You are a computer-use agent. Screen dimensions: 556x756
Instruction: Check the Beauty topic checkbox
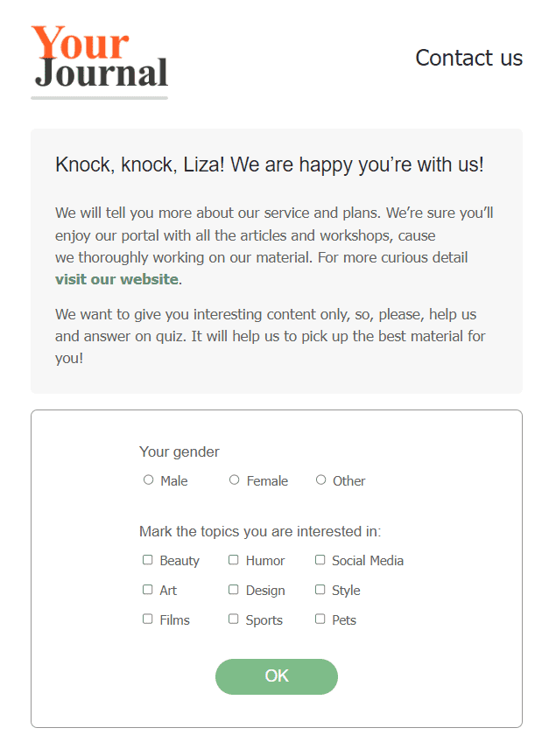coord(148,560)
